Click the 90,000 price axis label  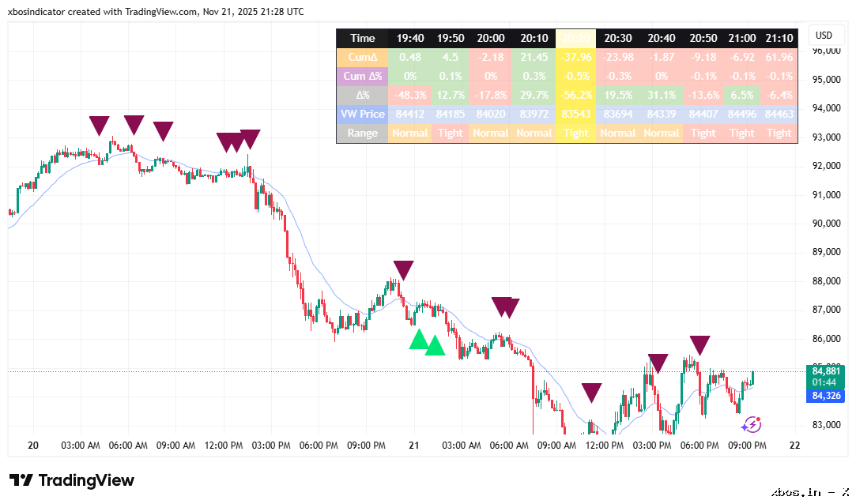(x=825, y=224)
